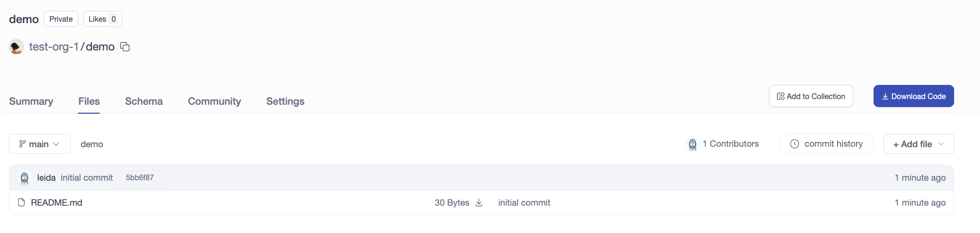980x233 pixels.
Task: Click the git branch icon beside main
Action: (22, 144)
